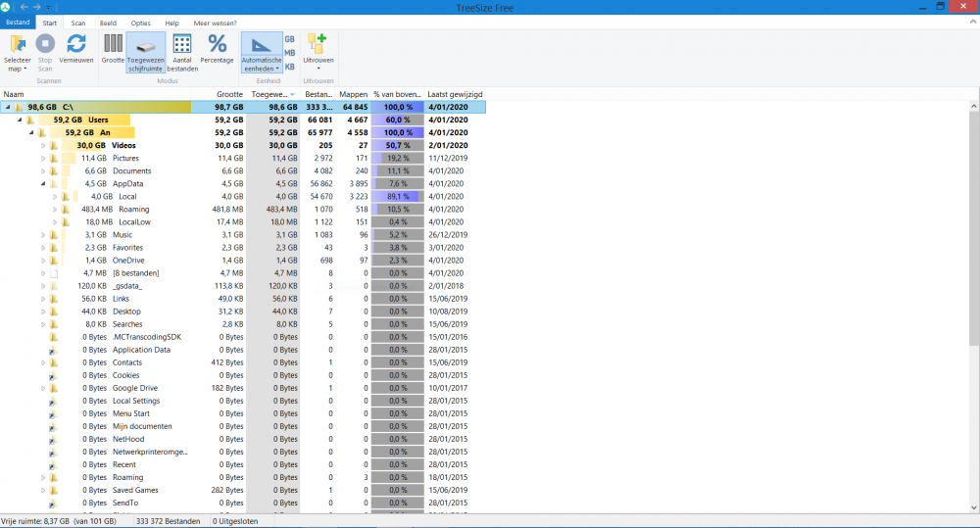Open the Bestand menu

point(18,22)
